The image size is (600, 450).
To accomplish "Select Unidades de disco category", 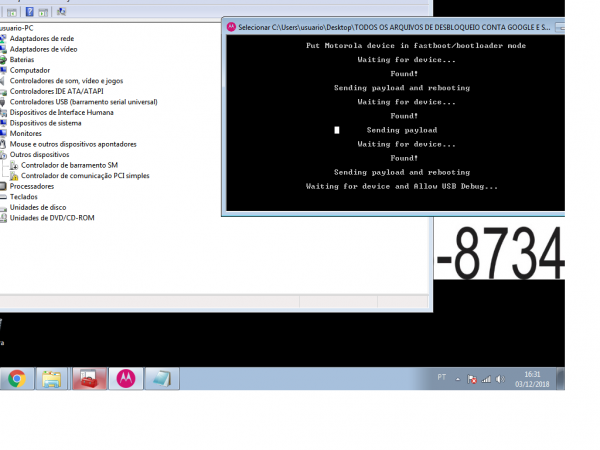I will pyautogui.click(x=38, y=207).
